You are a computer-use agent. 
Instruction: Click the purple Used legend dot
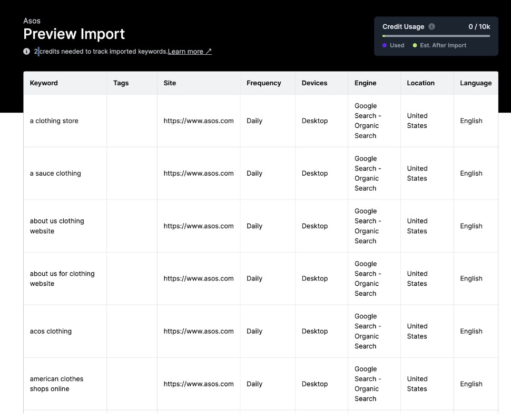(x=385, y=45)
